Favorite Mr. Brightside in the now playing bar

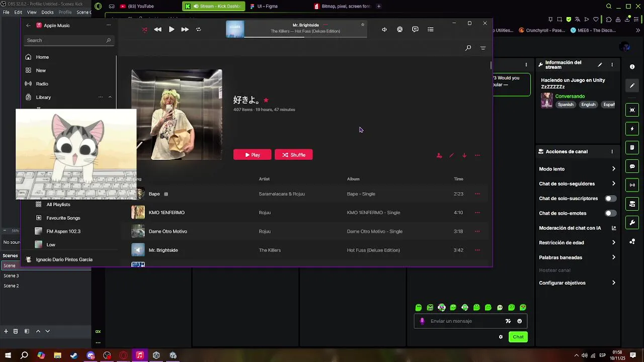tap(362, 25)
